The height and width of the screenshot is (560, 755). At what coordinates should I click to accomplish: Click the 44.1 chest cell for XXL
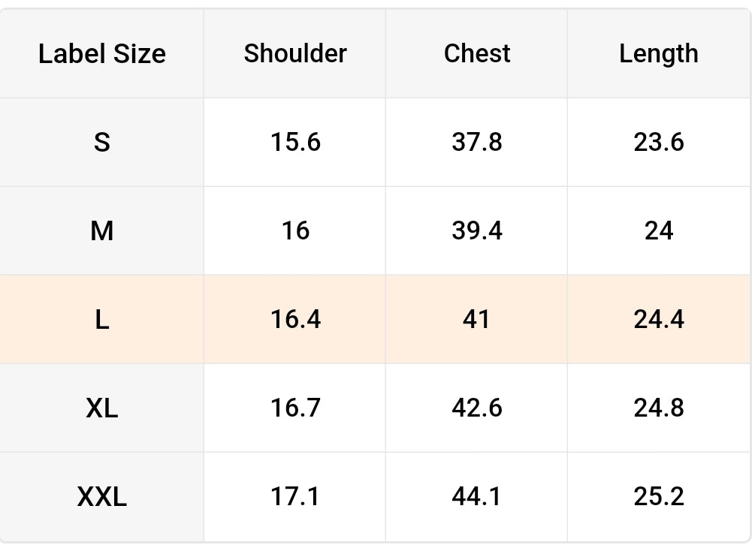(x=477, y=496)
